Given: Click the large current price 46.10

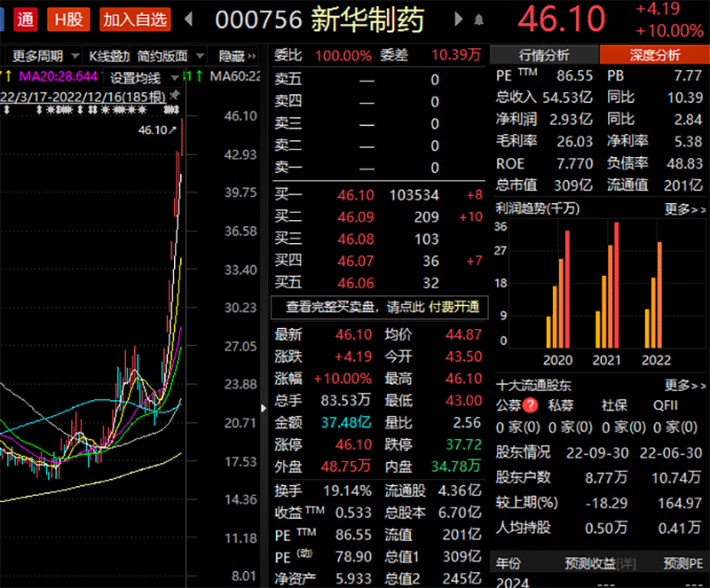Looking at the screenshot, I should [562, 20].
